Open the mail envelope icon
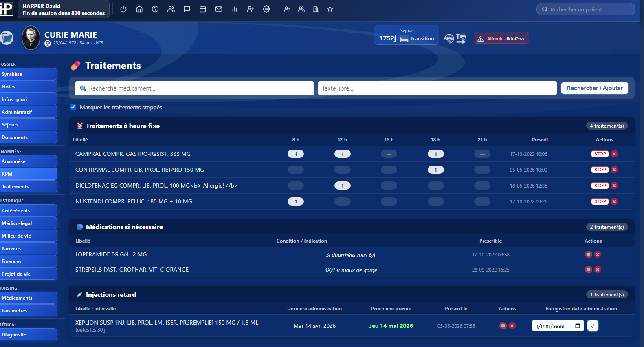 pos(219,9)
